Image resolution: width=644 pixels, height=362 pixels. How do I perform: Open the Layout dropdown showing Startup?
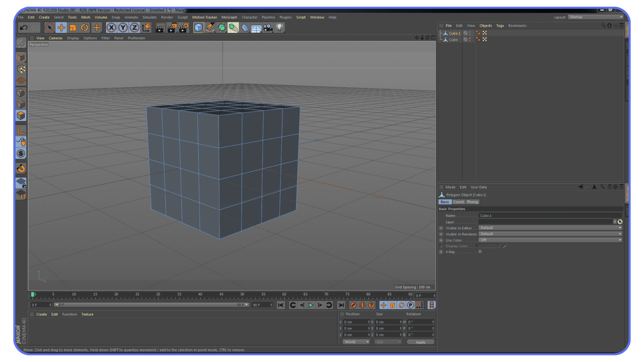click(x=595, y=17)
